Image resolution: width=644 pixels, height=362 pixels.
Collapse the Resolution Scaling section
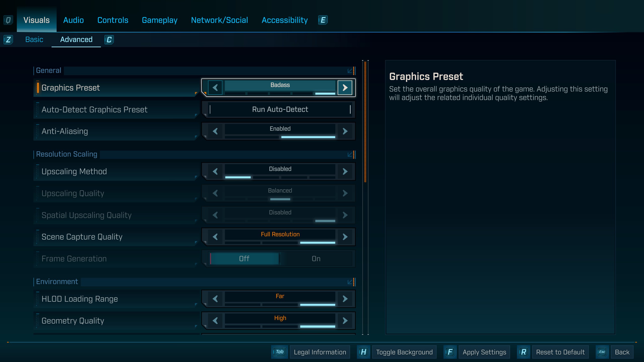point(350,155)
